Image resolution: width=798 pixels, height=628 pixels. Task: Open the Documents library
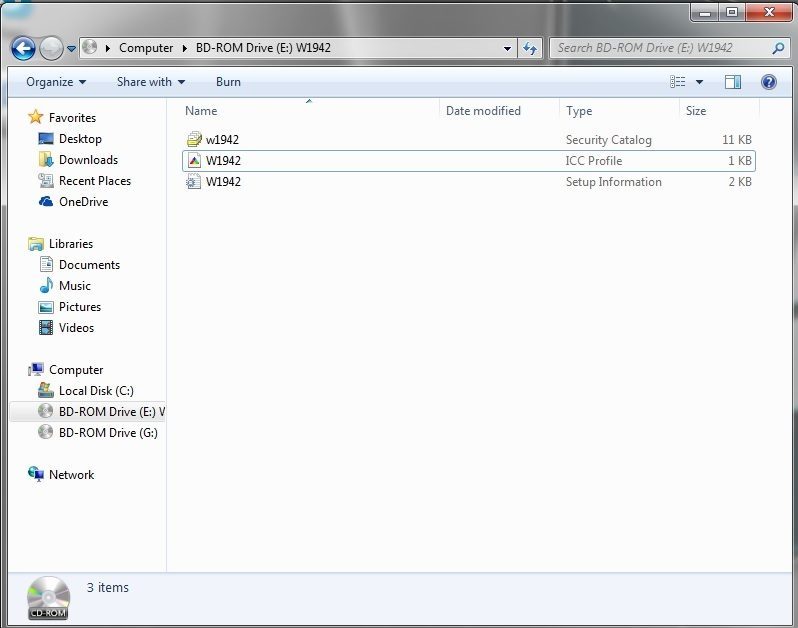(x=89, y=265)
